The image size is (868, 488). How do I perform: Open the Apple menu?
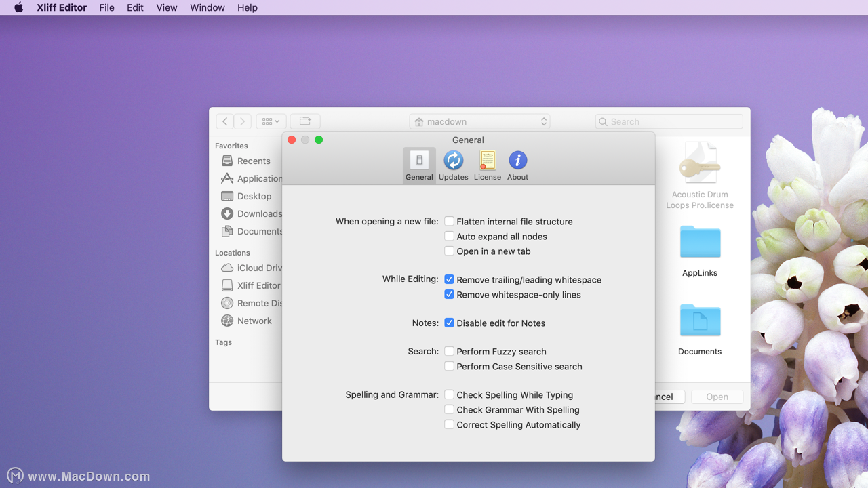[x=19, y=7]
